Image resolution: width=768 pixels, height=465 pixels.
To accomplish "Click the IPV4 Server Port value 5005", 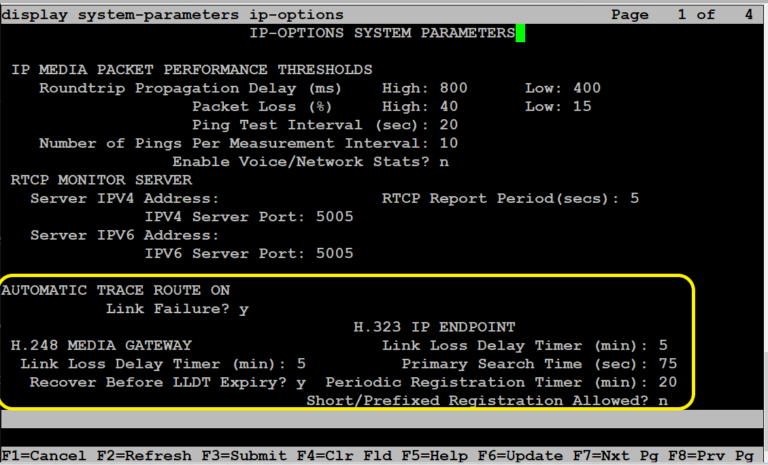I will 334,217.
